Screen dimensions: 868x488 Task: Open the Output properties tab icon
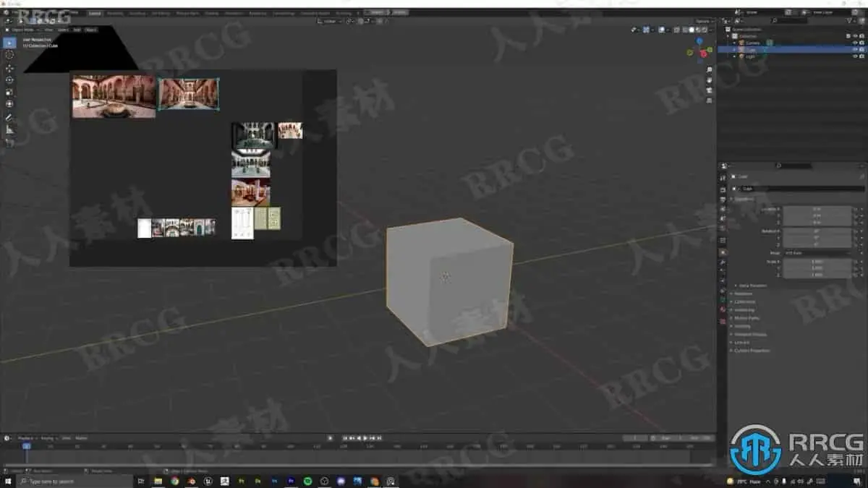(x=722, y=199)
